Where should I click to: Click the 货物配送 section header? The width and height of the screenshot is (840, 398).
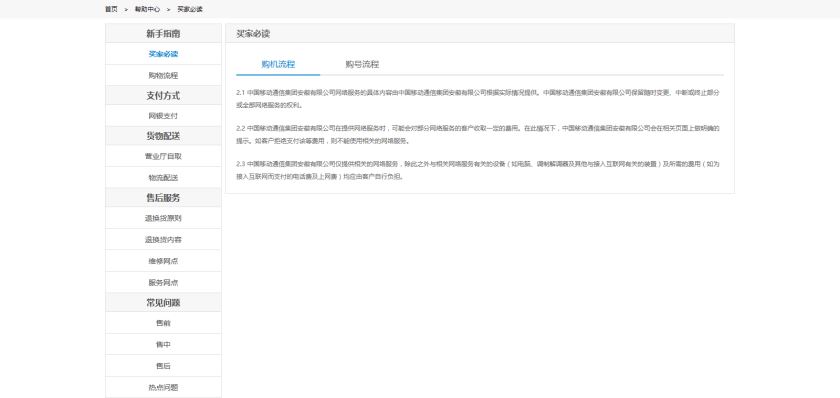pos(163,136)
